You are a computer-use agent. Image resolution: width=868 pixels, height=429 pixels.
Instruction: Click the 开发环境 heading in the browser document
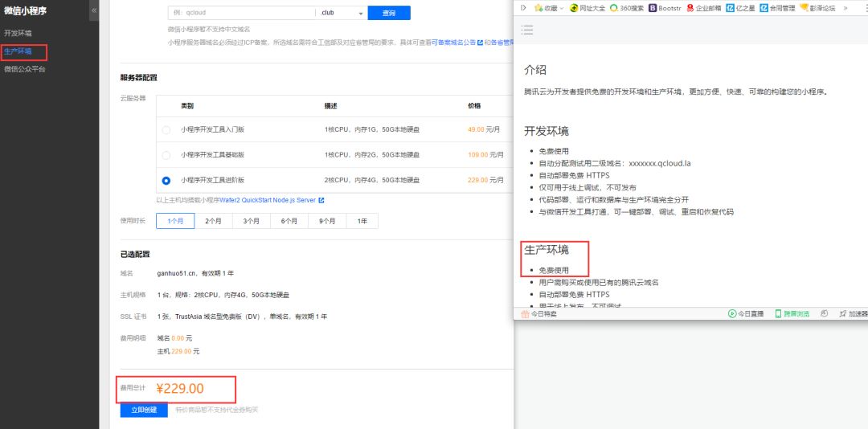click(547, 132)
